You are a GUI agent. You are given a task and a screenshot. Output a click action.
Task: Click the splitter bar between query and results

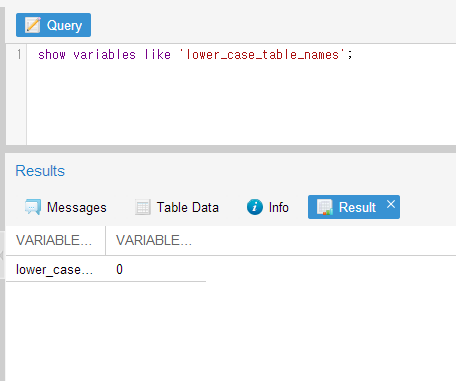(x=231, y=149)
